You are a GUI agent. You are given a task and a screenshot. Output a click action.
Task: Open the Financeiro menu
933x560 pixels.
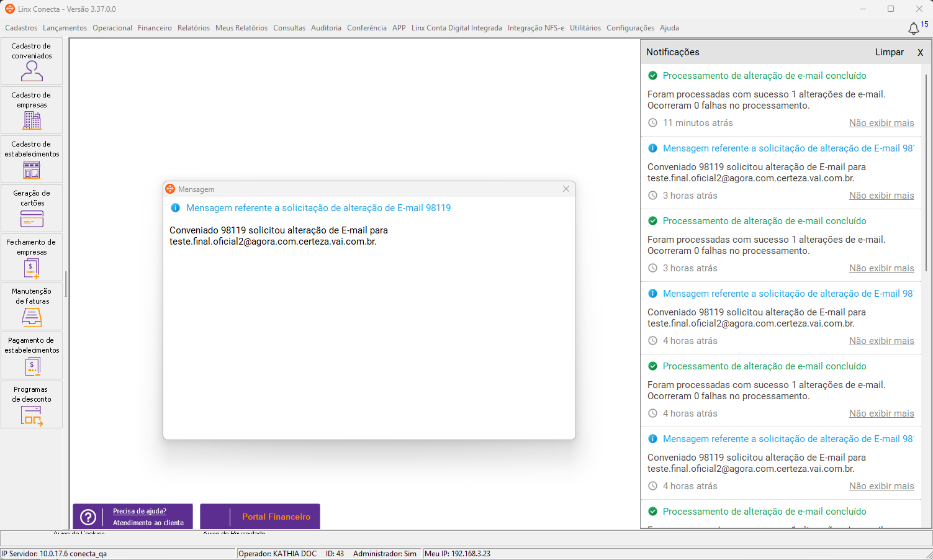coord(155,28)
